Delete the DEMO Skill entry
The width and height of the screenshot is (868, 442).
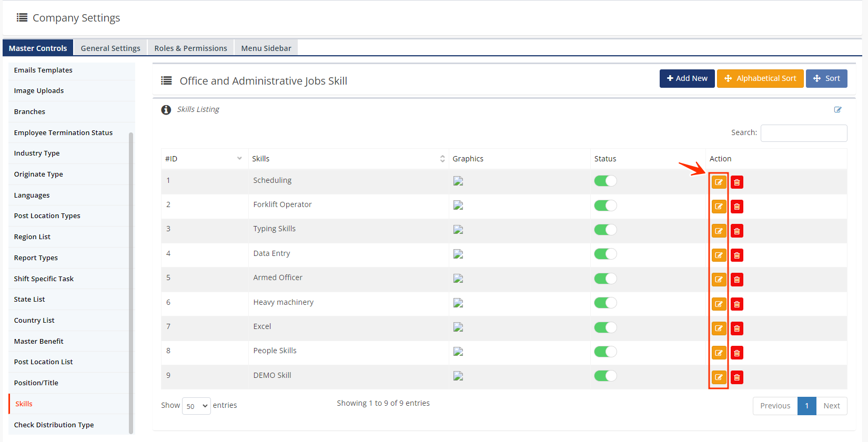click(736, 377)
